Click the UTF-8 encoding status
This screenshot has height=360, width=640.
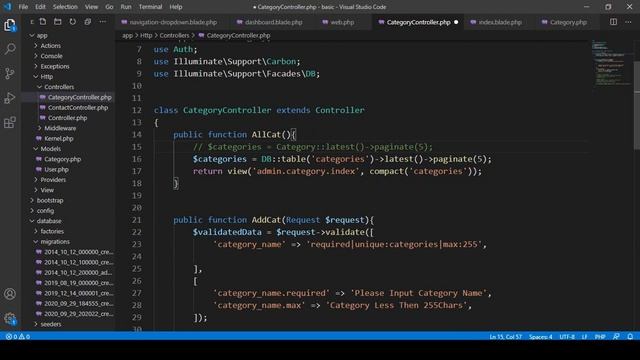(567, 337)
